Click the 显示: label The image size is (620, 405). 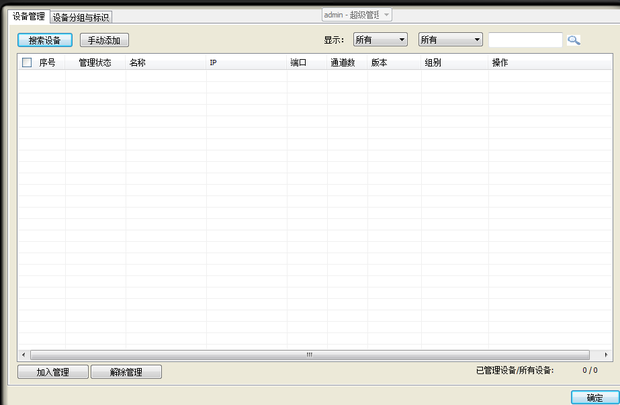point(334,40)
